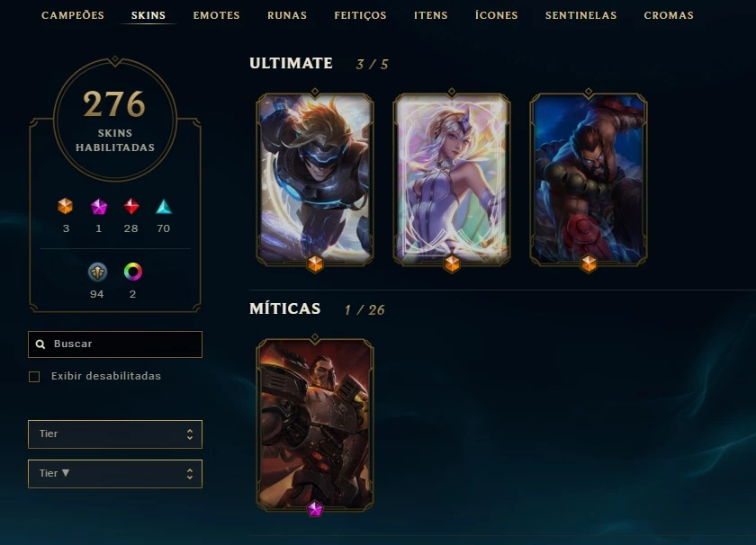The width and height of the screenshot is (756, 545).
Task: Open the first Tier dropdown
Action: tap(115, 434)
